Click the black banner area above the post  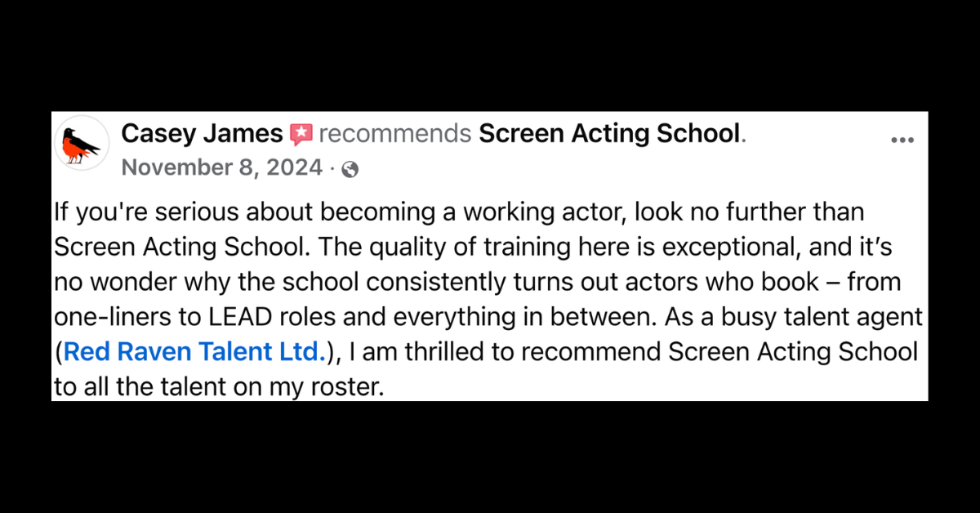(x=490, y=56)
